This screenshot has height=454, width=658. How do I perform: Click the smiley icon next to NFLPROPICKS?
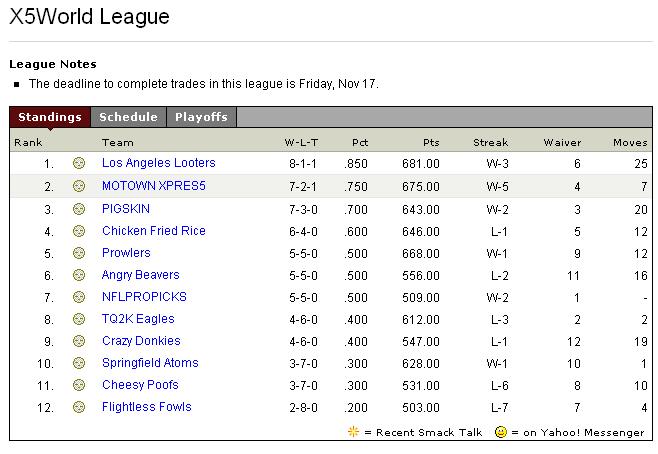click(79, 297)
